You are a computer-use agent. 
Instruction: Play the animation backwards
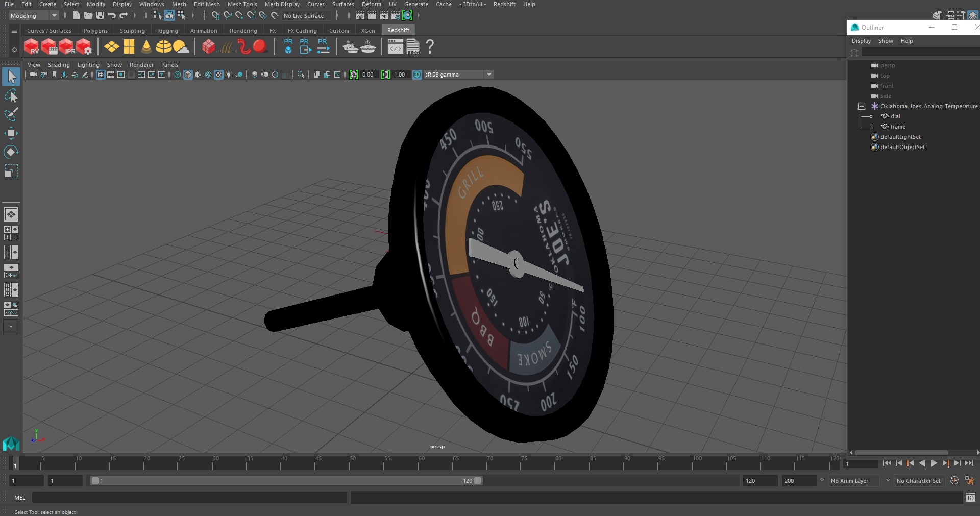pyautogui.click(x=922, y=463)
